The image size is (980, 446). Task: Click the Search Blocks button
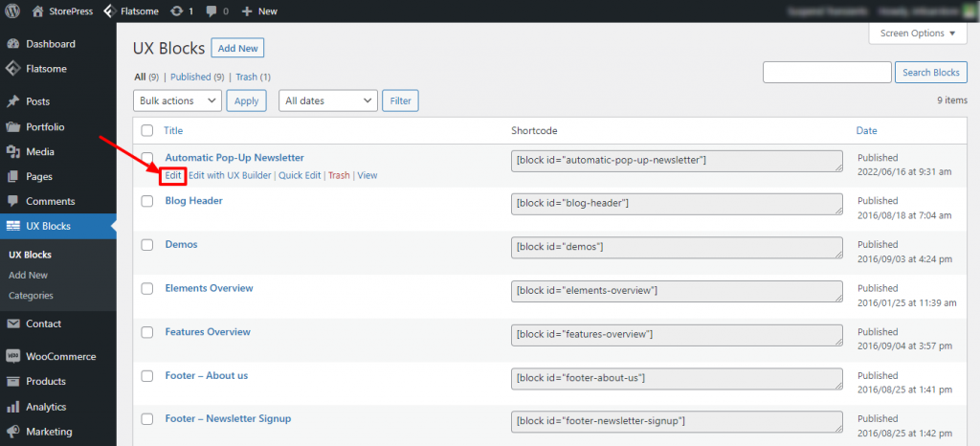[x=930, y=73]
